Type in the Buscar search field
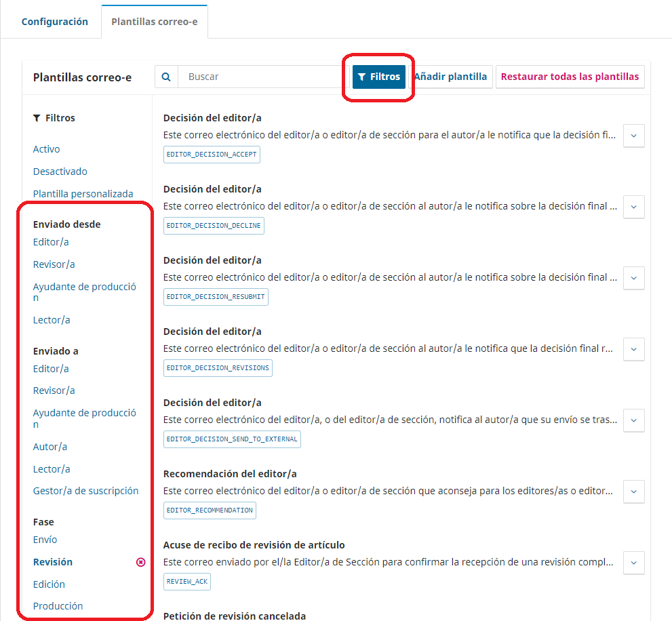This screenshot has width=672, height=621. [261, 77]
